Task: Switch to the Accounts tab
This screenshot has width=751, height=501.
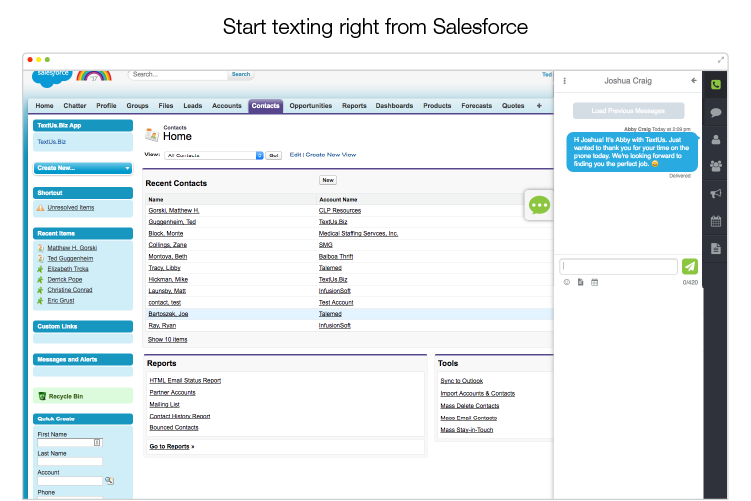Action: 227,105
